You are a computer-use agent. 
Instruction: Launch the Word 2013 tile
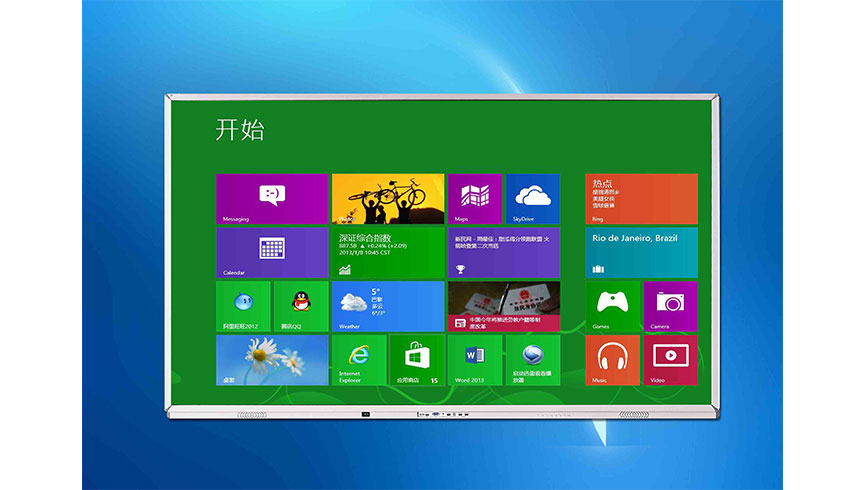pyautogui.click(x=475, y=360)
